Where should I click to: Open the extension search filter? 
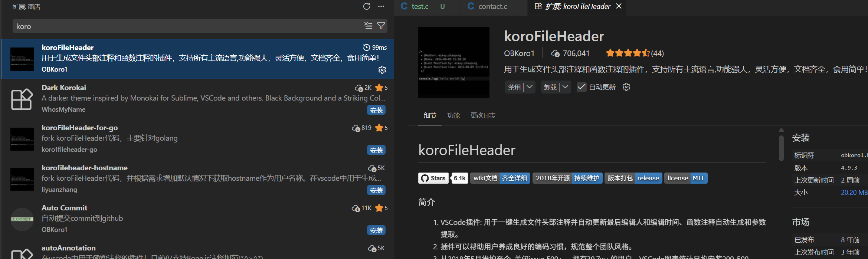coord(381,26)
